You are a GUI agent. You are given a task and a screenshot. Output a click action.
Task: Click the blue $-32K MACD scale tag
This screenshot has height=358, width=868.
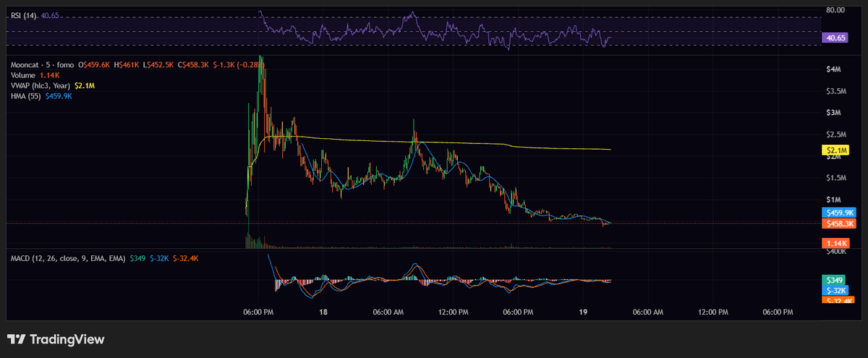(835, 290)
